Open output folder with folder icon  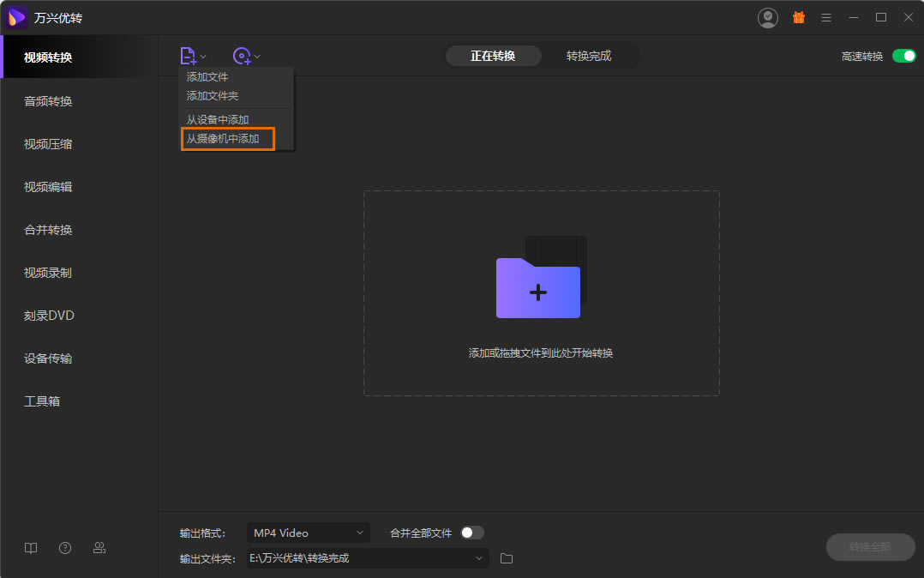tap(507, 558)
